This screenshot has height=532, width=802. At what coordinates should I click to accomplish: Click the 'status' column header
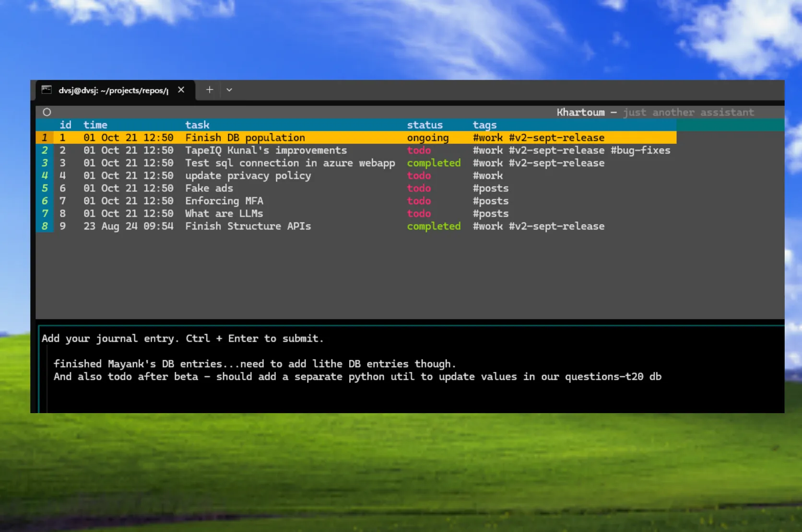pyautogui.click(x=425, y=125)
